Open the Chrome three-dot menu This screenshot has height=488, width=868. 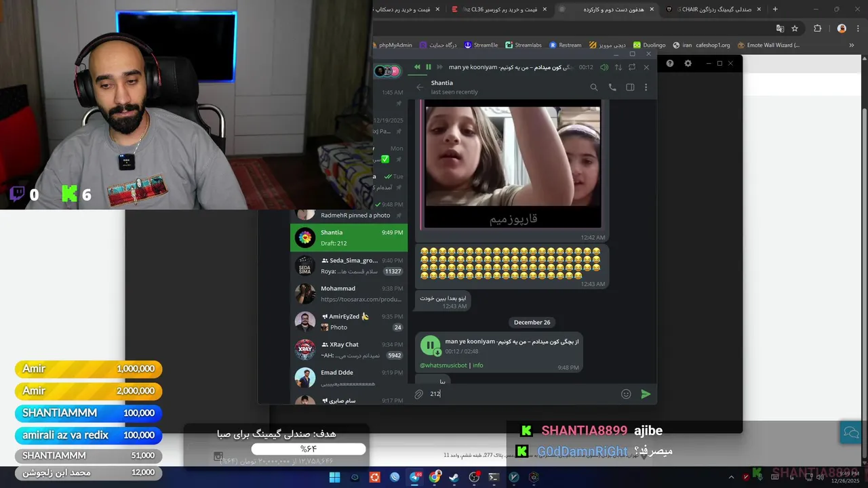[857, 28]
